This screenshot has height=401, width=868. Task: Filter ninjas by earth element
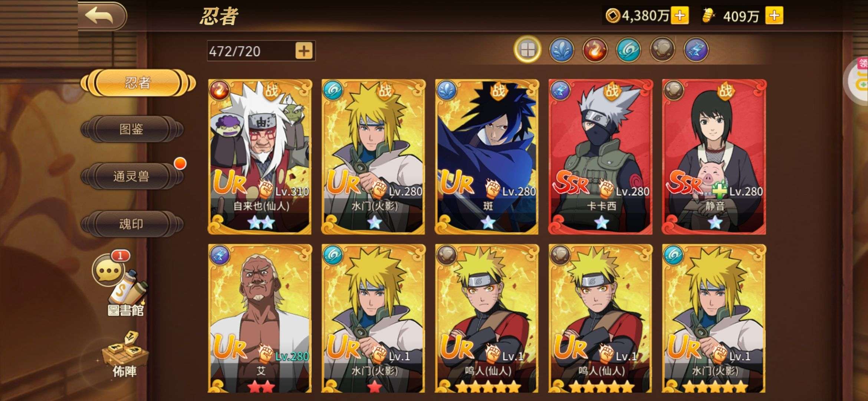tap(662, 49)
